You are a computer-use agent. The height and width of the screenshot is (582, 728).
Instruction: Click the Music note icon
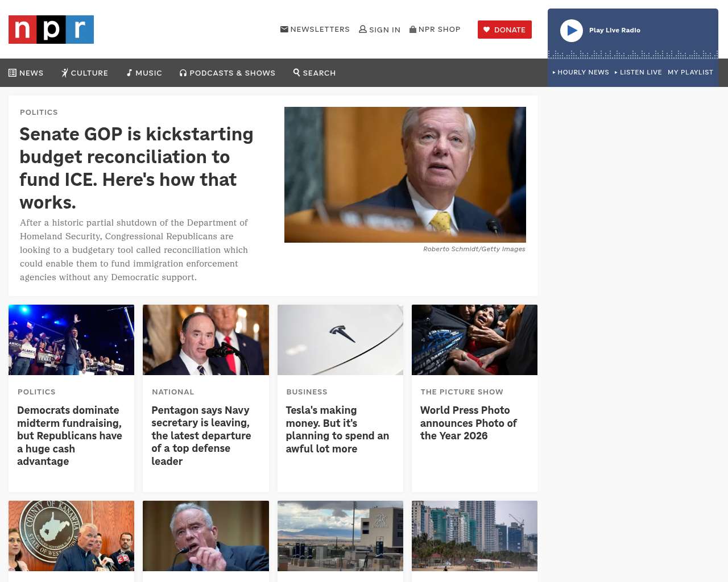[x=129, y=73]
